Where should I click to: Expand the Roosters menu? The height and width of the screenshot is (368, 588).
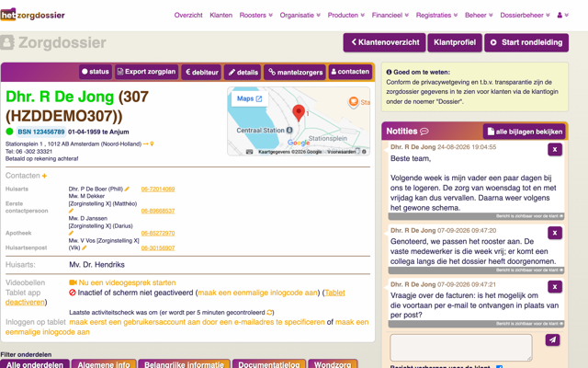click(255, 15)
